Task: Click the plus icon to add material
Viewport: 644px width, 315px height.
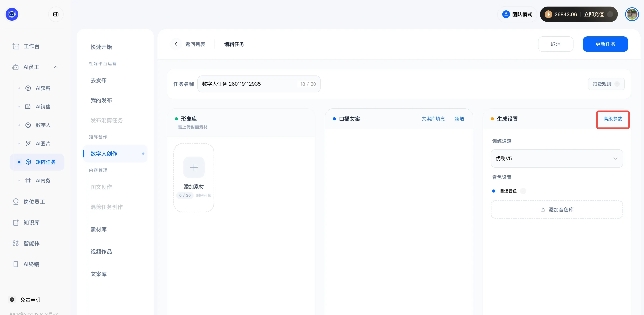Action: click(x=194, y=167)
